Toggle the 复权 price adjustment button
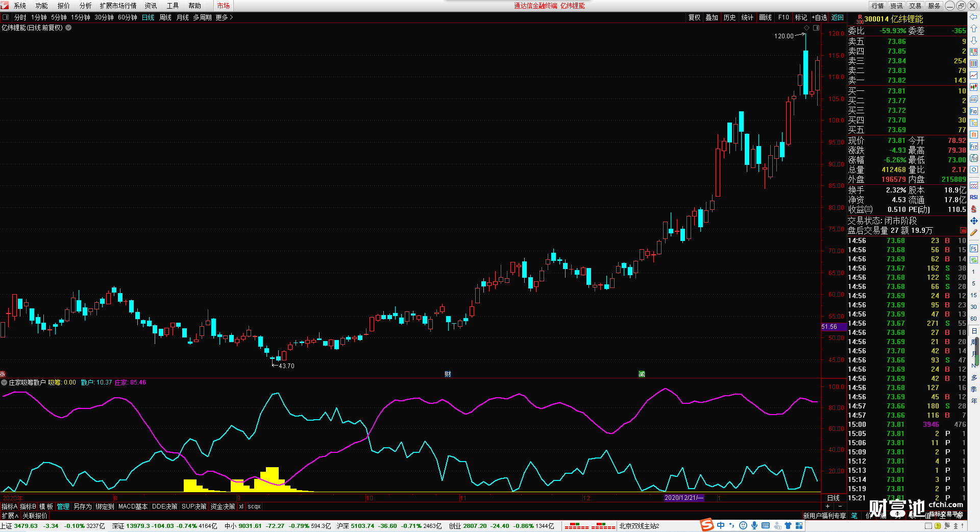 (x=695, y=17)
